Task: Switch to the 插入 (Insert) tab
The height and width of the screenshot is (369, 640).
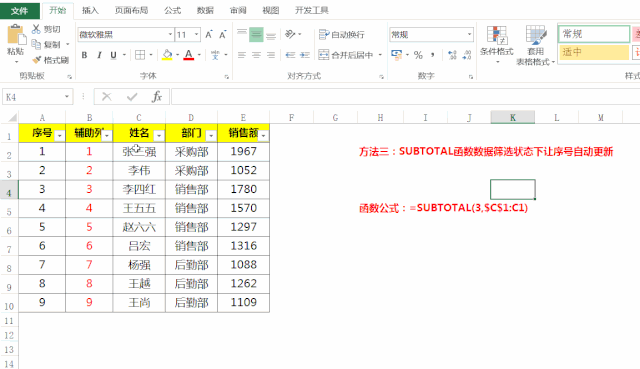Action: [90, 11]
